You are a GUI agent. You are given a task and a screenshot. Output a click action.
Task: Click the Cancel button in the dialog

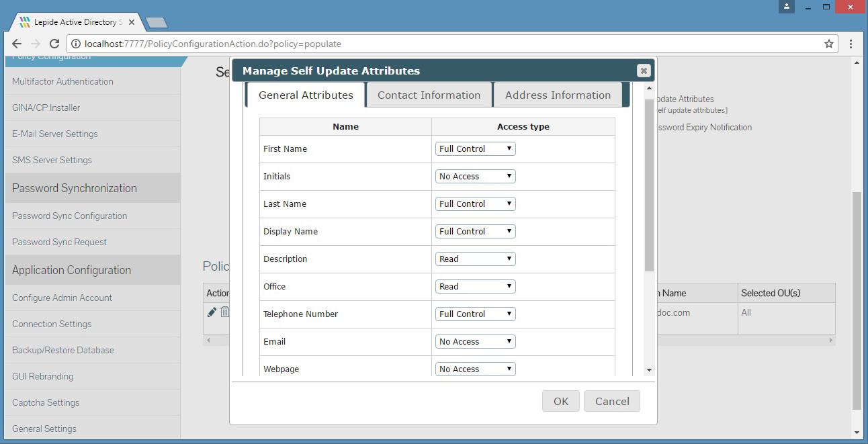pos(611,401)
